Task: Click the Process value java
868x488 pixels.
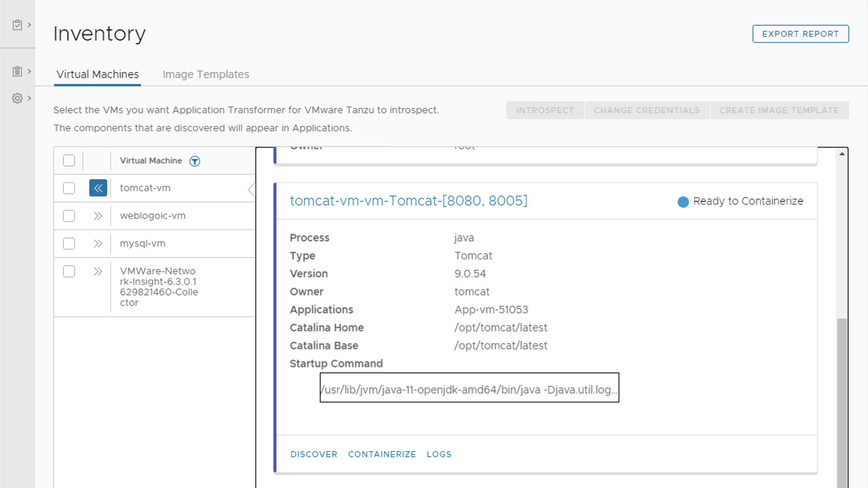Action: [464, 238]
